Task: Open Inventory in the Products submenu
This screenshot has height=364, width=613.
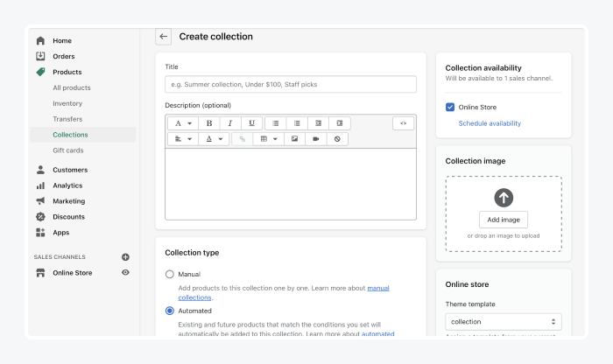Action: tap(67, 103)
